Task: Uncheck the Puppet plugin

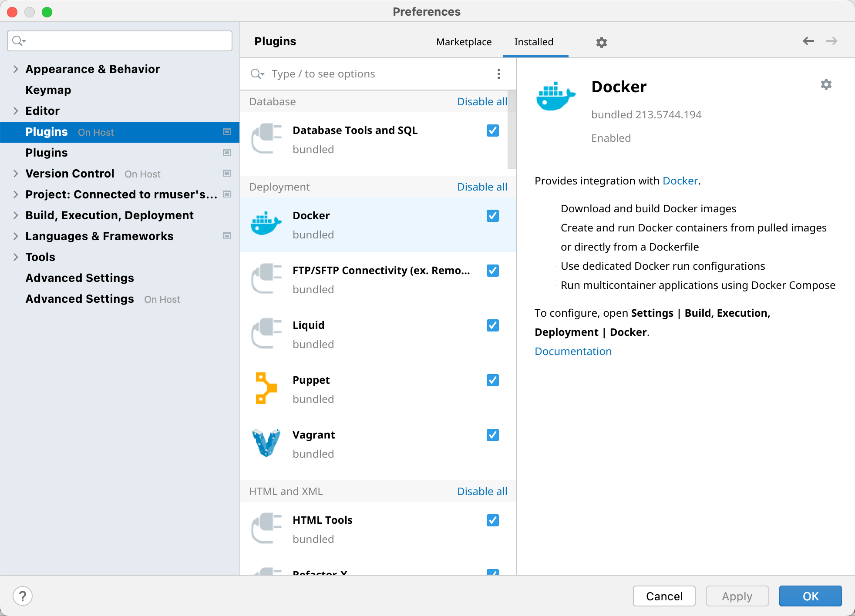Action: (492, 380)
